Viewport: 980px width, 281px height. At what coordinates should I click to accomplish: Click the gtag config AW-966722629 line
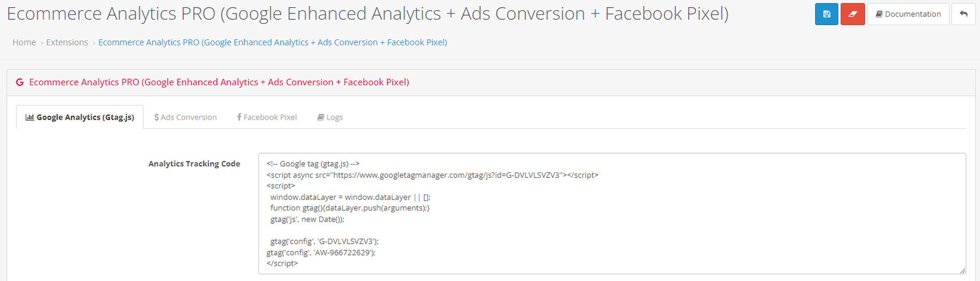coord(321,252)
